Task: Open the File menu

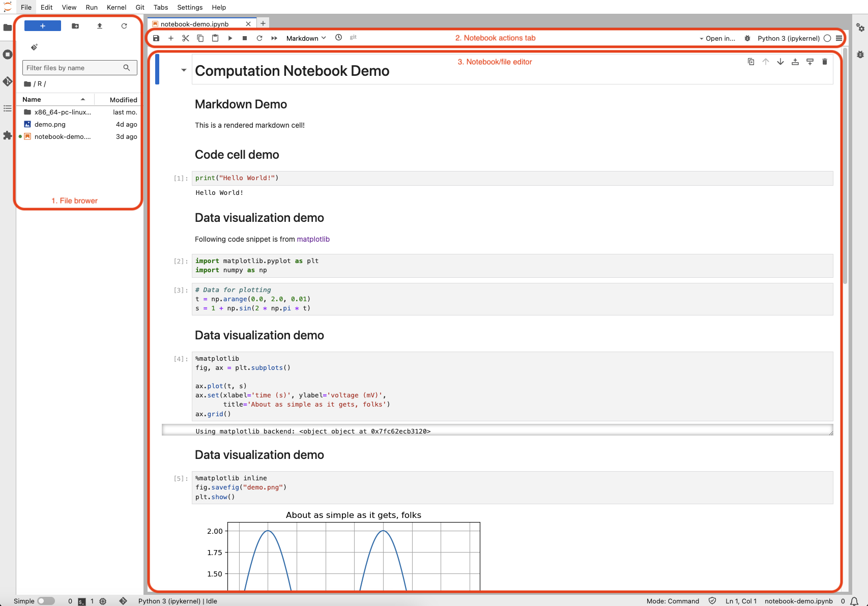Action: [26, 7]
